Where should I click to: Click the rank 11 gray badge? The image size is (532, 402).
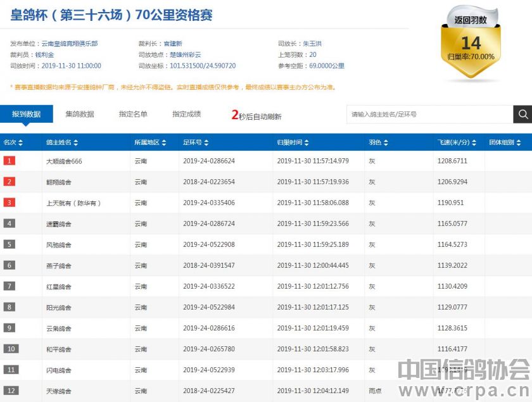point(11,370)
